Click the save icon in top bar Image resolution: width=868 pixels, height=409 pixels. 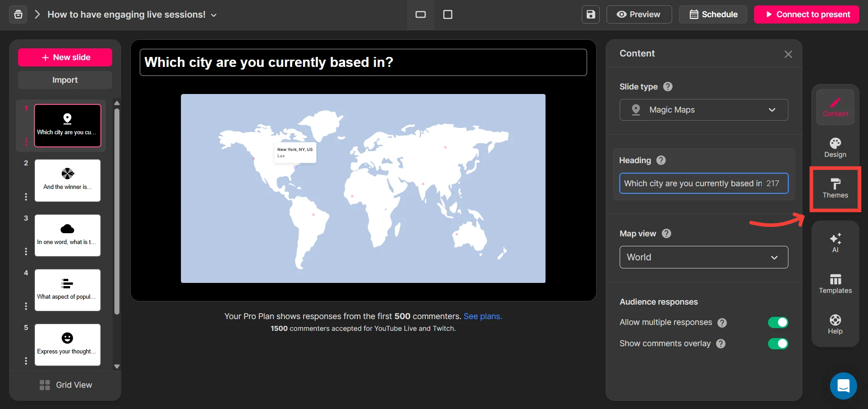pyautogui.click(x=591, y=14)
